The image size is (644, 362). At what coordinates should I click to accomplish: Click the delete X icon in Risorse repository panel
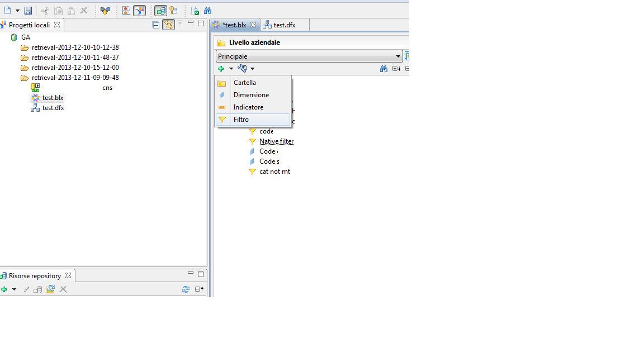(63, 289)
